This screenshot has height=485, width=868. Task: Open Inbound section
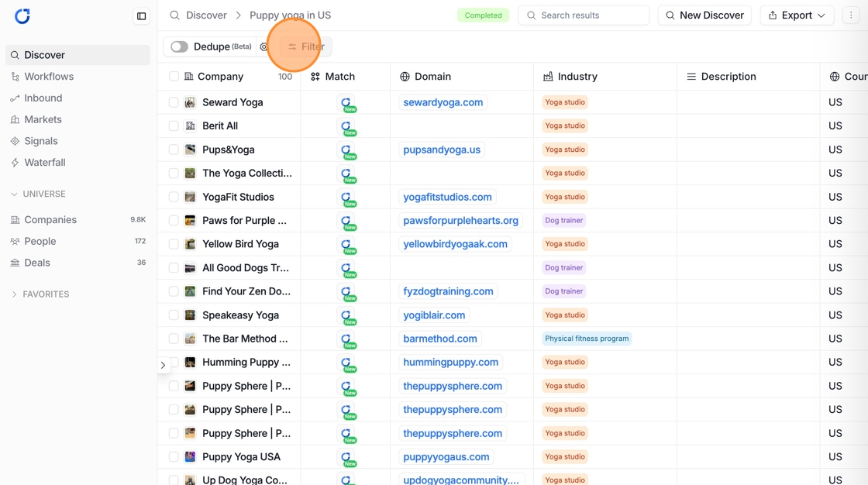[77, 98]
